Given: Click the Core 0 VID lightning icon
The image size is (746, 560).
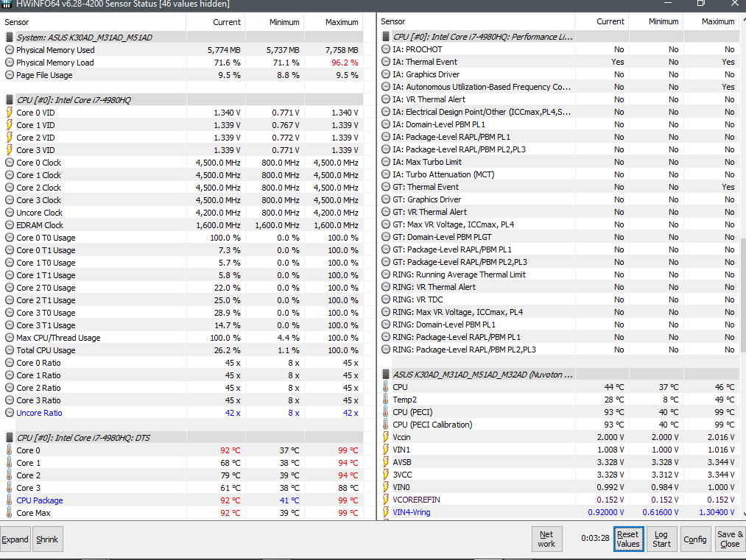Looking at the screenshot, I should pos(9,113).
